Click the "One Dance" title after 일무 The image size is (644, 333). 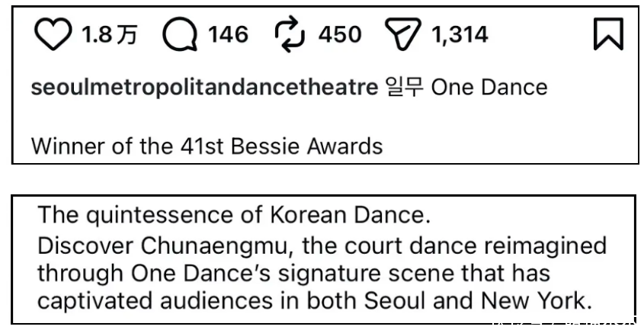click(489, 88)
